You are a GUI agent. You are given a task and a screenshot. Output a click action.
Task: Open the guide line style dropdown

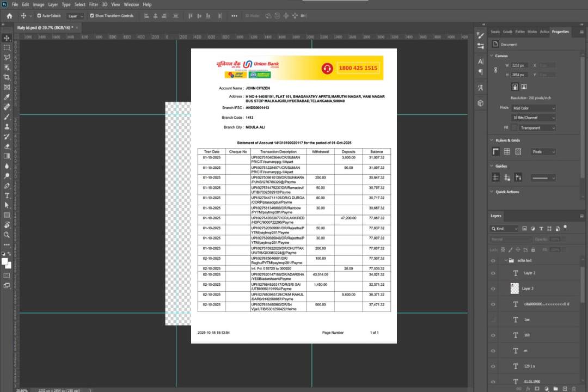pyautogui.click(x=543, y=178)
